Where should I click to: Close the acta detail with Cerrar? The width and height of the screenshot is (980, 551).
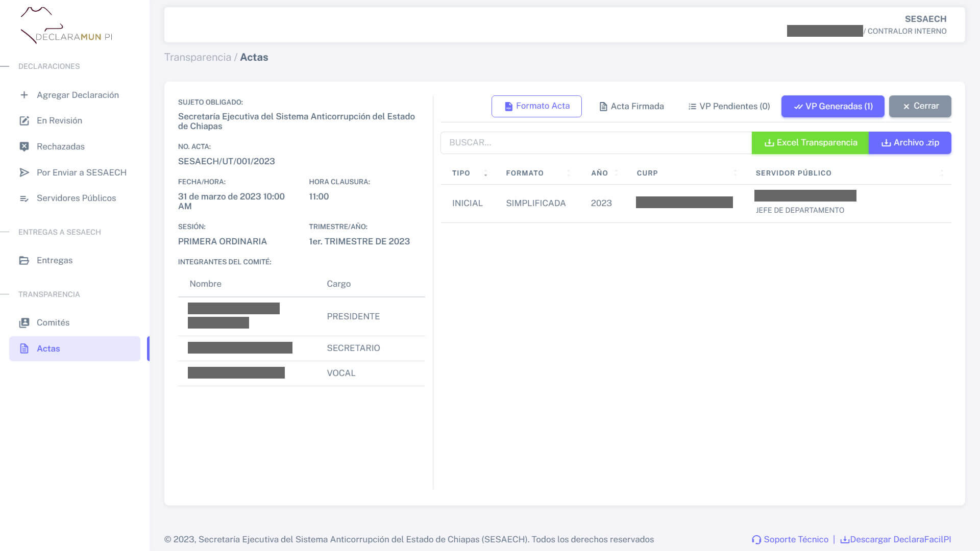point(920,106)
